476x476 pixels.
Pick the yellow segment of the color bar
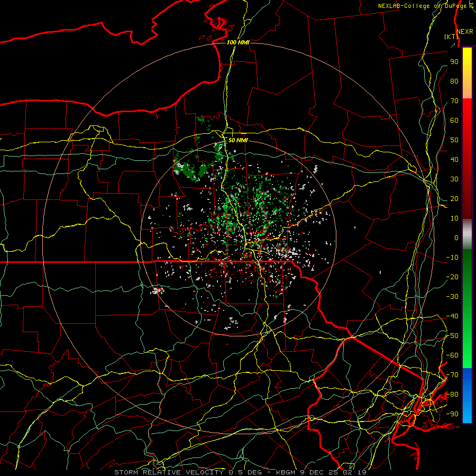click(467, 73)
